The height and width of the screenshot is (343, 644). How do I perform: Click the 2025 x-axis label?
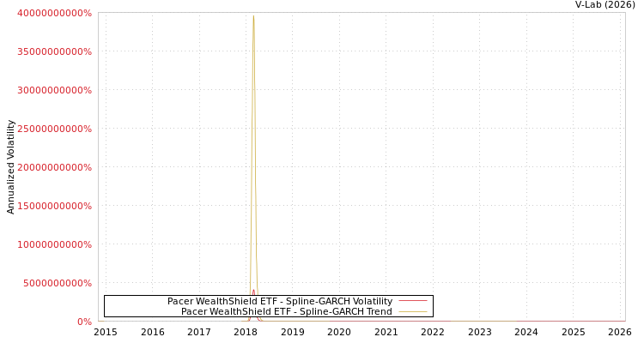click(574, 332)
